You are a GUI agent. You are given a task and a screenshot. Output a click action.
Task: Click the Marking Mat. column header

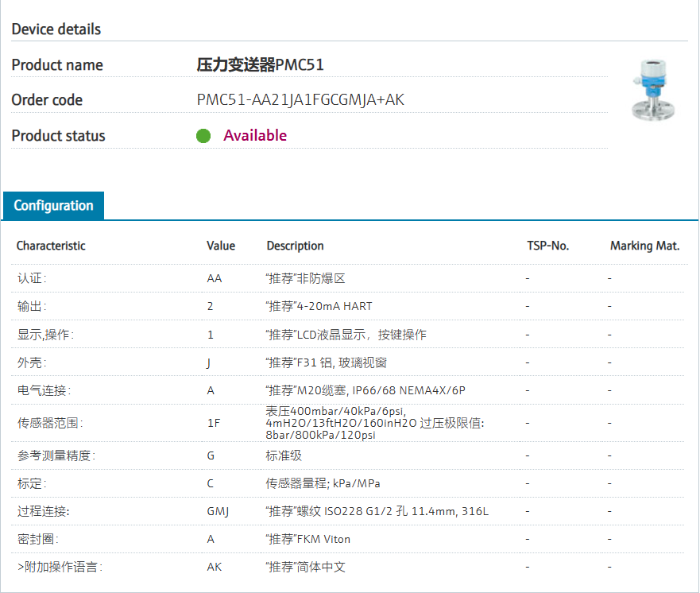click(644, 246)
